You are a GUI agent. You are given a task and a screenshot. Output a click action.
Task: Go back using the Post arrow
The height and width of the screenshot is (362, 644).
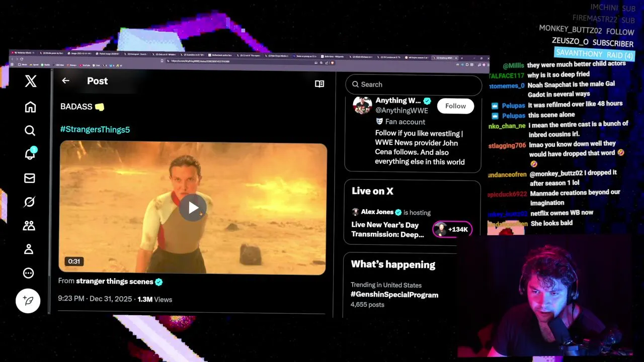65,80
